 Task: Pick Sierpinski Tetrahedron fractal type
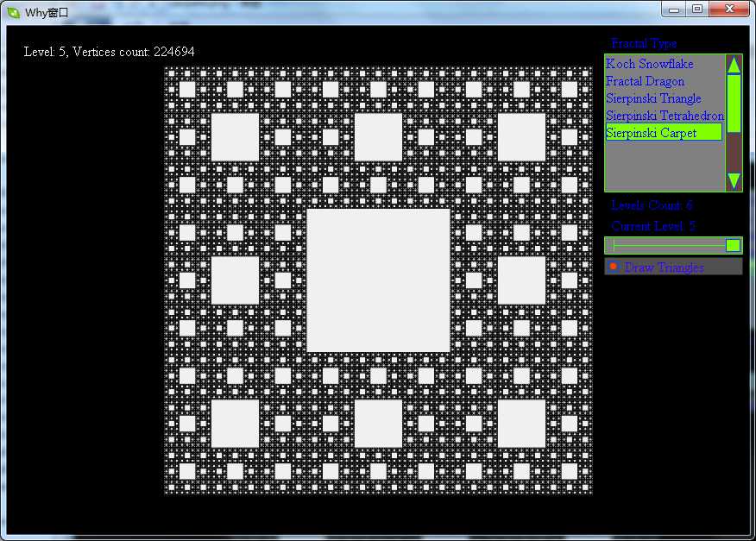(x=665, y=116)
